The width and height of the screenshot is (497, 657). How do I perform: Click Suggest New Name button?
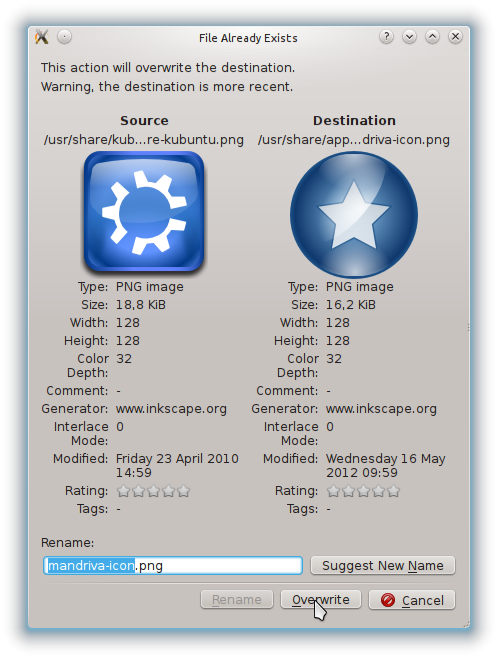pyautogui.click(x=383, y=566)
